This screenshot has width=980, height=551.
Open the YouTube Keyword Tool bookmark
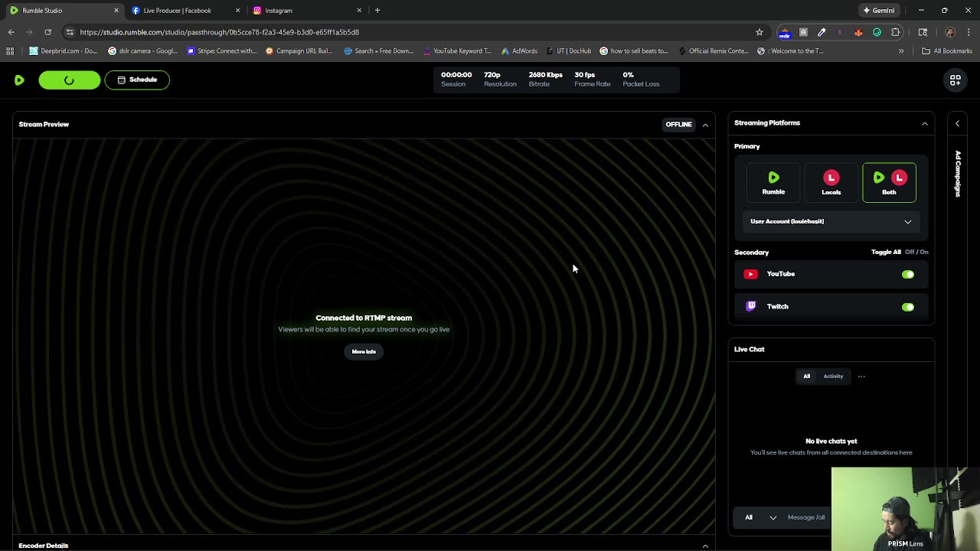point(456,51)
